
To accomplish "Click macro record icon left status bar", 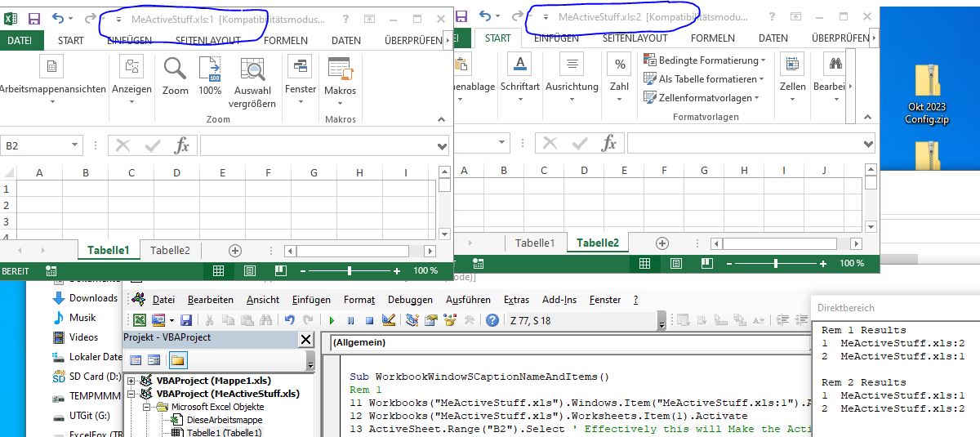I will click(51, 270).
